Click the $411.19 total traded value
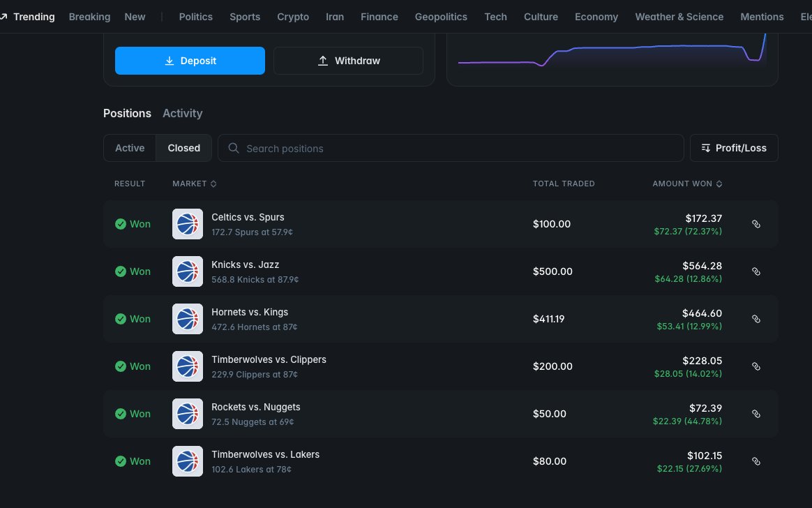 click(548, 319)
